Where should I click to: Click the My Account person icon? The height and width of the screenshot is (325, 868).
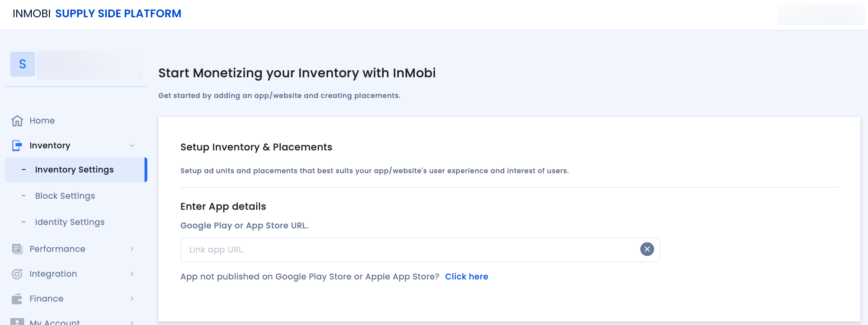tap(17, 322)
